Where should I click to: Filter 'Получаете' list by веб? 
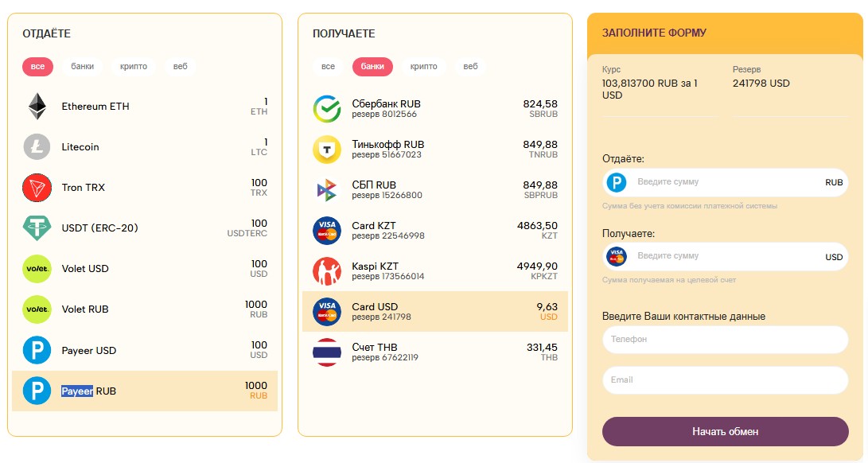pos(470,67)
